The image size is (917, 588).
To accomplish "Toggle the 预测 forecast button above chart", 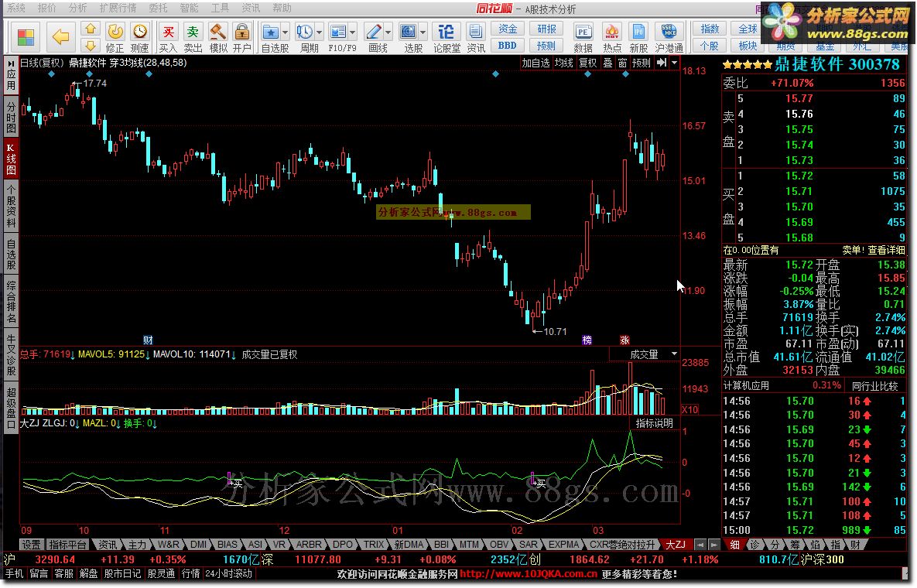I will pos(642,63).
